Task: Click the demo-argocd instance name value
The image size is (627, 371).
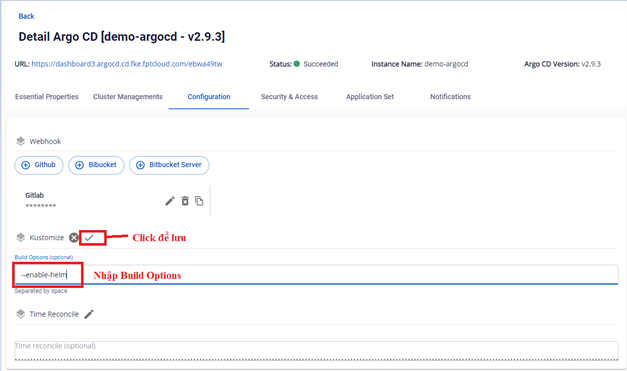Action: (x=446, y=64)
